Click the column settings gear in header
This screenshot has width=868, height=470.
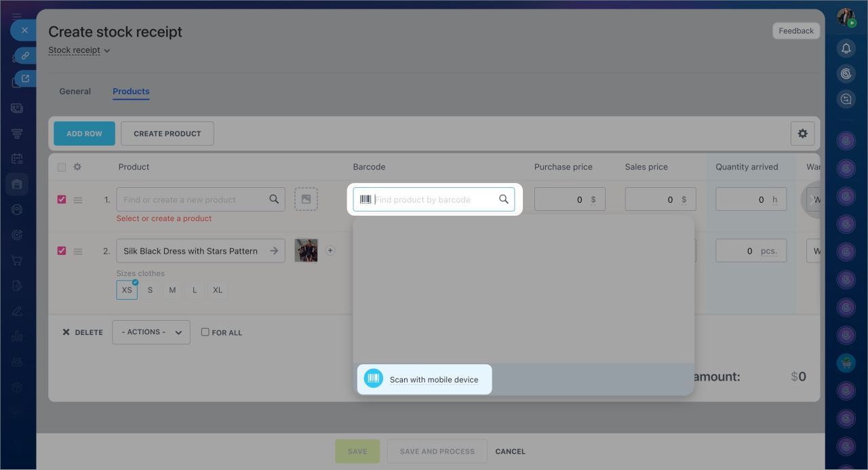click(x=77, y=167)
